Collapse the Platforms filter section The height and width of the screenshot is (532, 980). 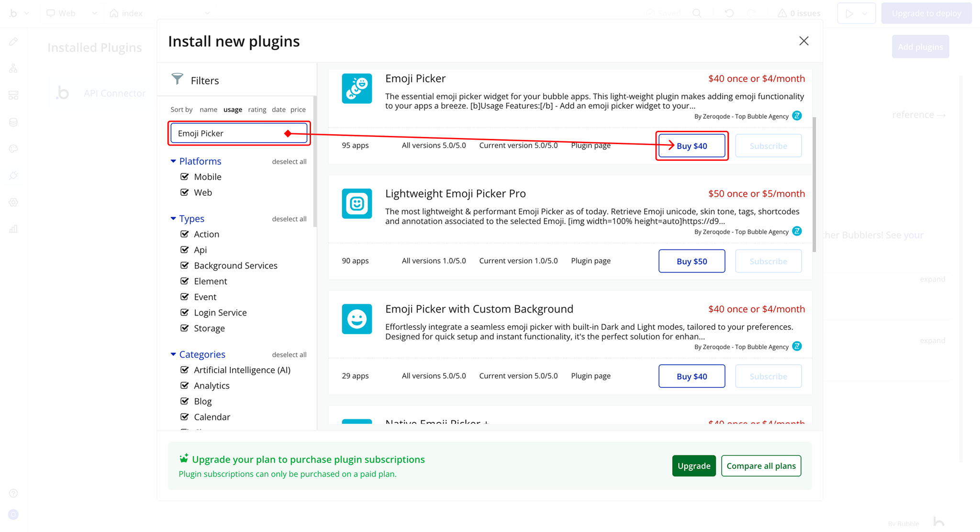[x=173, y=161]
